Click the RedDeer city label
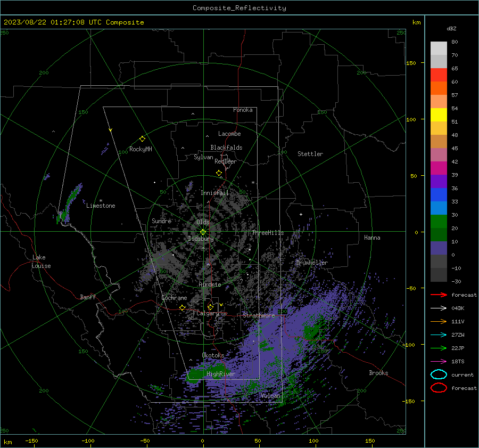 coord(226,161)
